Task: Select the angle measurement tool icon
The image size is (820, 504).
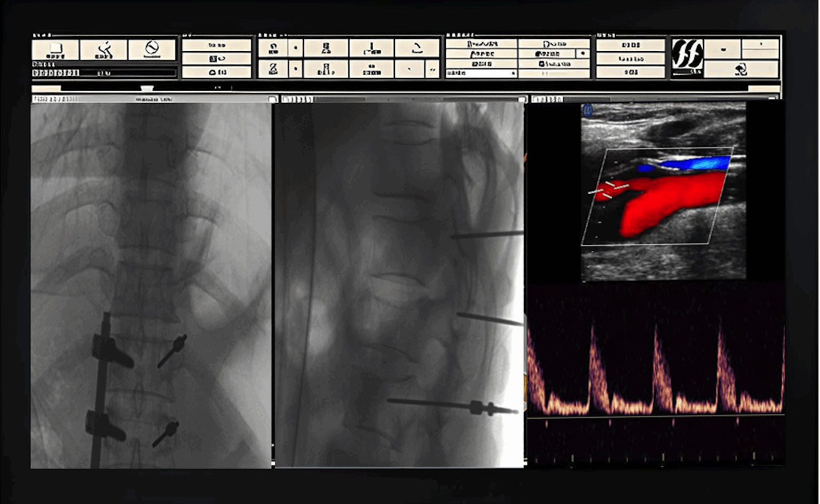Action: tap(417, 48)
